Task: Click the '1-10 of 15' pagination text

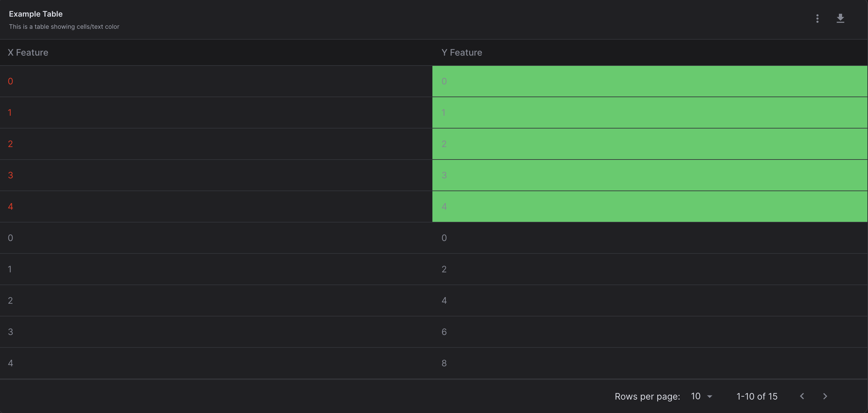Action: coord(757,396)
